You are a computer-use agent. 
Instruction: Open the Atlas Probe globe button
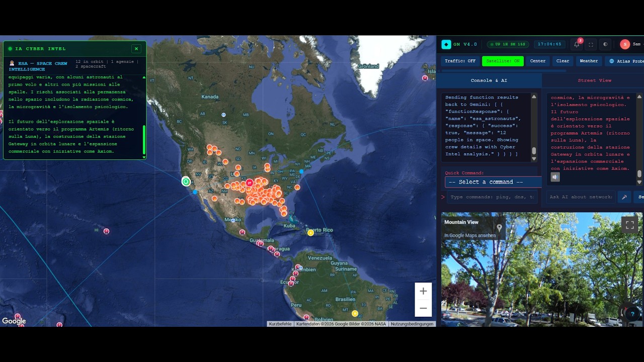click(x=624, y=61)
